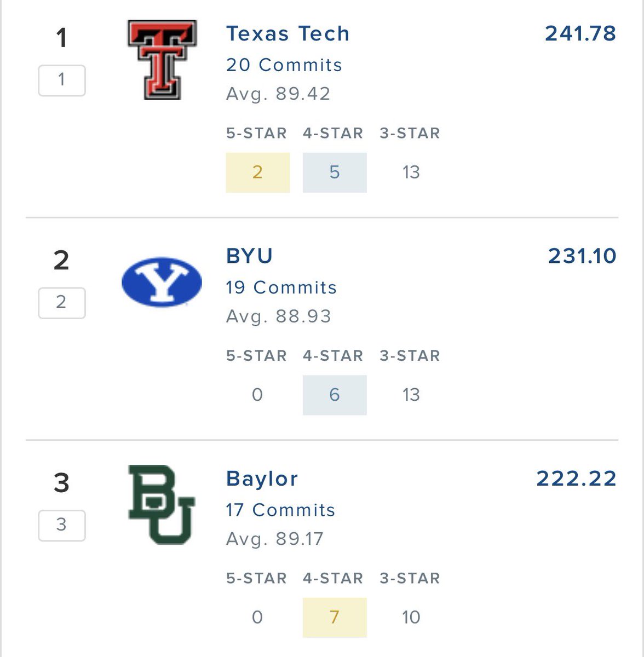Open the BYU team link
The image size is (644, 657).
click(249, 256)
